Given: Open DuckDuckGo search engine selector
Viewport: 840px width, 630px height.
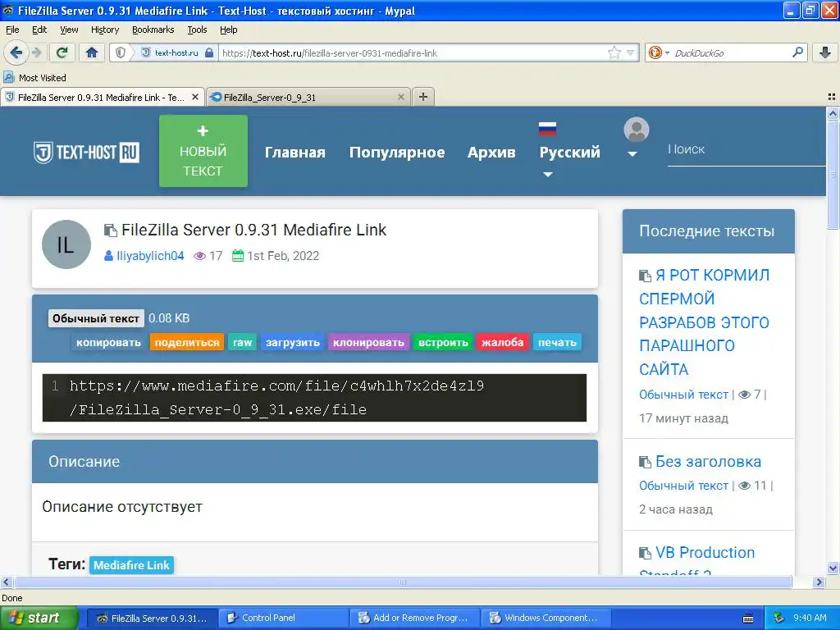Looking at the screenshot, I should pyautogui.click(x=659, y=52).
